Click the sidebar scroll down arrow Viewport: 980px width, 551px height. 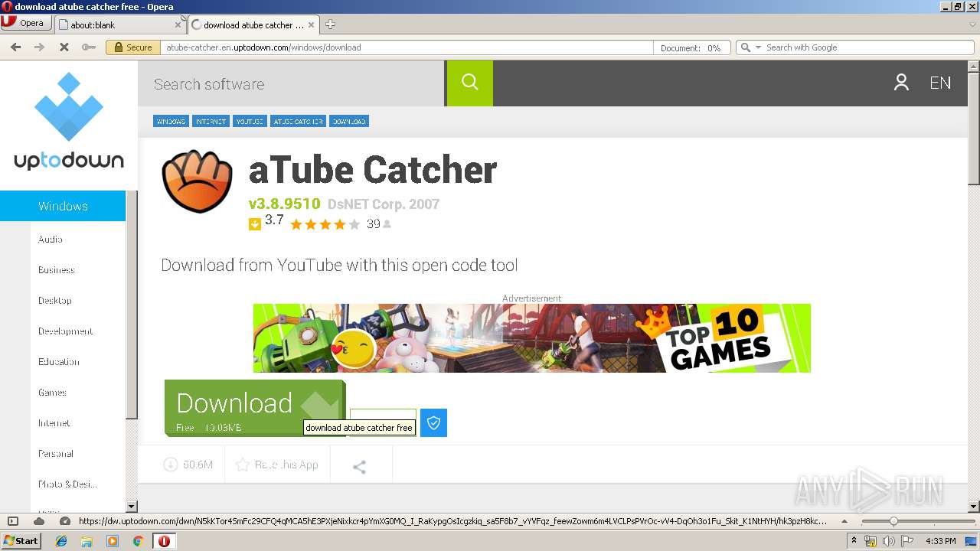131,506
